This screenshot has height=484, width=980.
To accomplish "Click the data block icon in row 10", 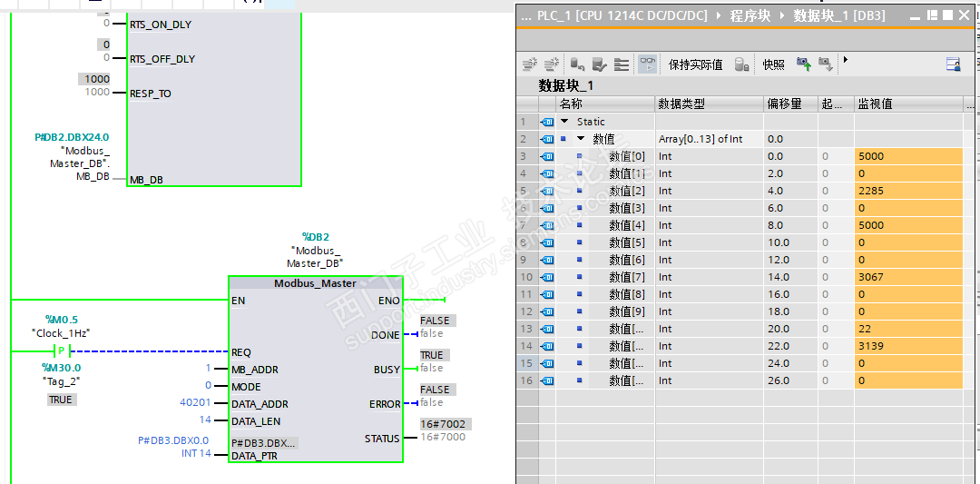I will click(547, 277).
